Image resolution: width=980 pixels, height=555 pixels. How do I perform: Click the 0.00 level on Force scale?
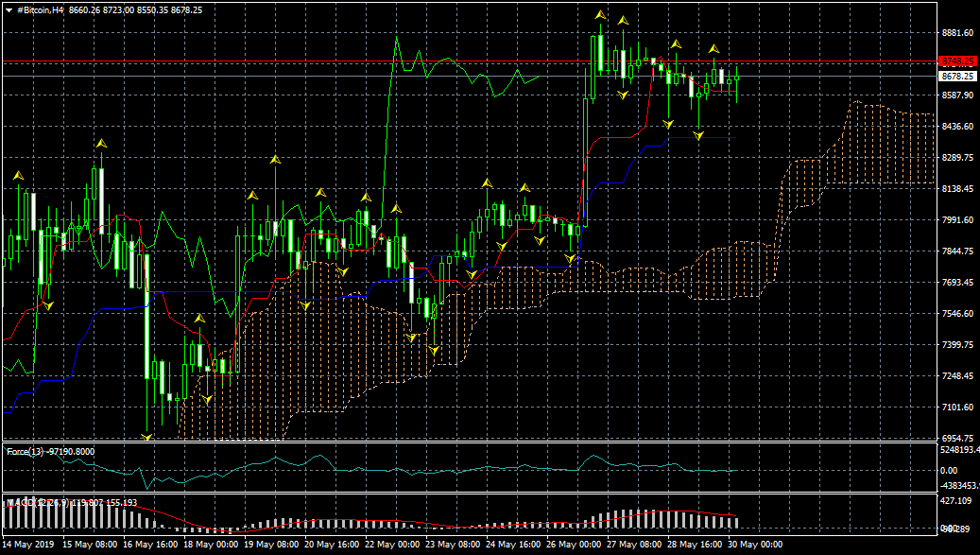948,470
